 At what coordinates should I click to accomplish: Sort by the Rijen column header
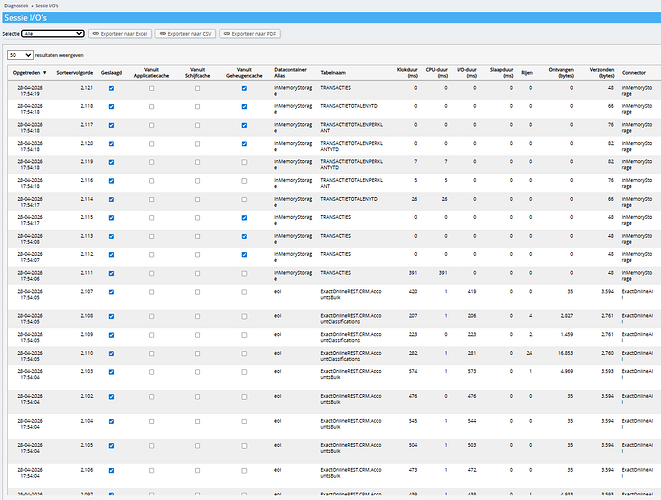[x=527, y=73]
